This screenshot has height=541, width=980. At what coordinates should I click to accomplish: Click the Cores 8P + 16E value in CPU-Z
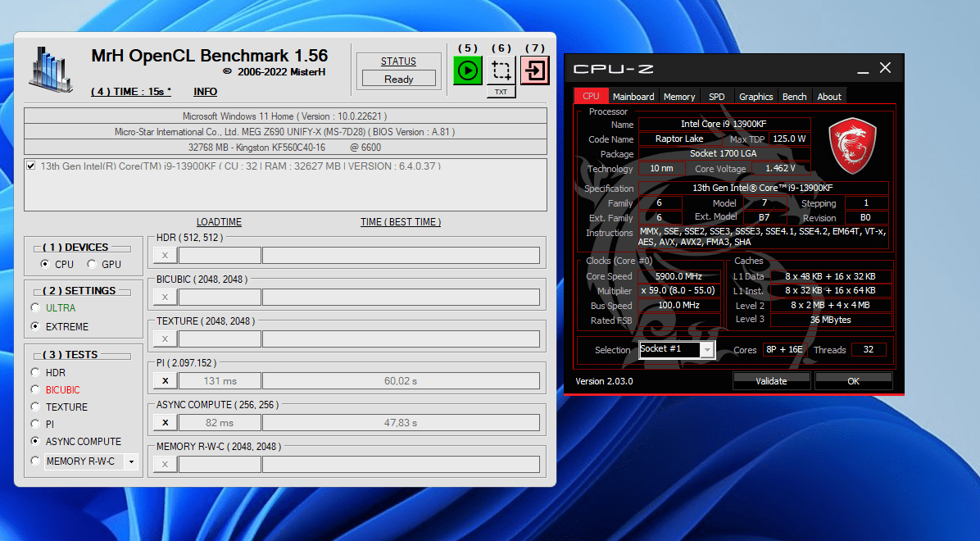(x=783, y=350)
